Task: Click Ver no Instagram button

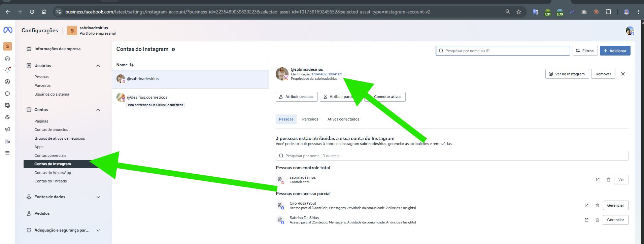Action: click(x=567, y=74)
